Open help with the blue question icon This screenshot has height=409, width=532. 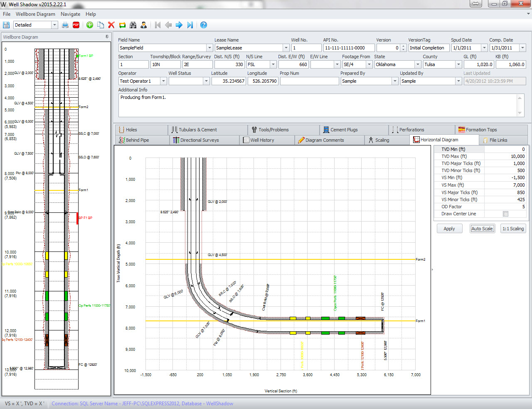204,25
